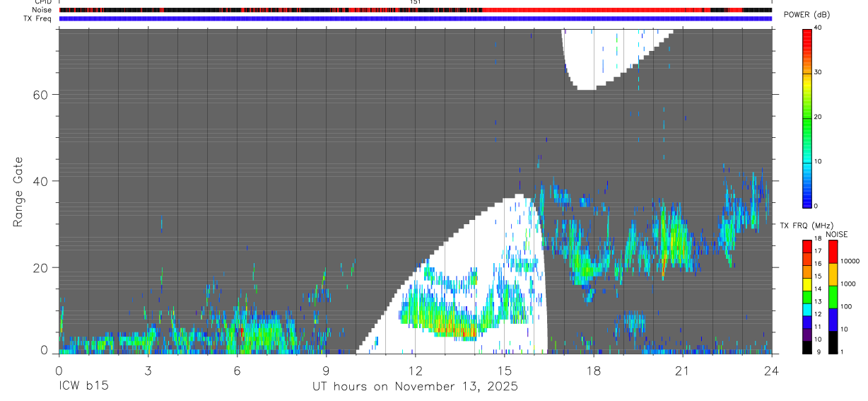Click the "UT hours on November 13, 2025" label

click(x=415, y=386)
